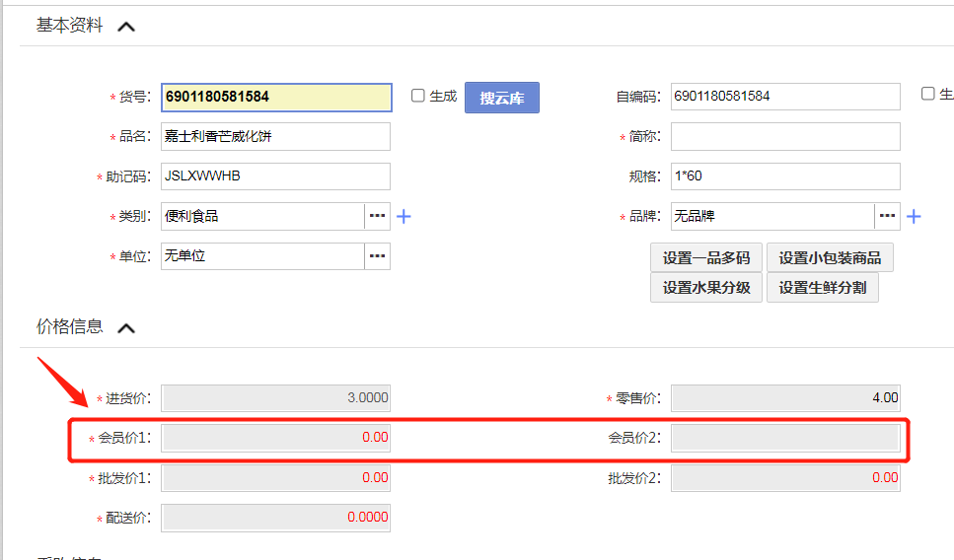
Task: Click the empty 简称 input field
Action: (785, 137)
